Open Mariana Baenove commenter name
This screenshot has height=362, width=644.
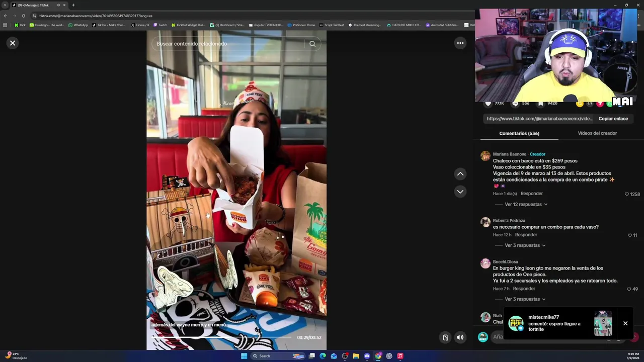tap(509, 154)
